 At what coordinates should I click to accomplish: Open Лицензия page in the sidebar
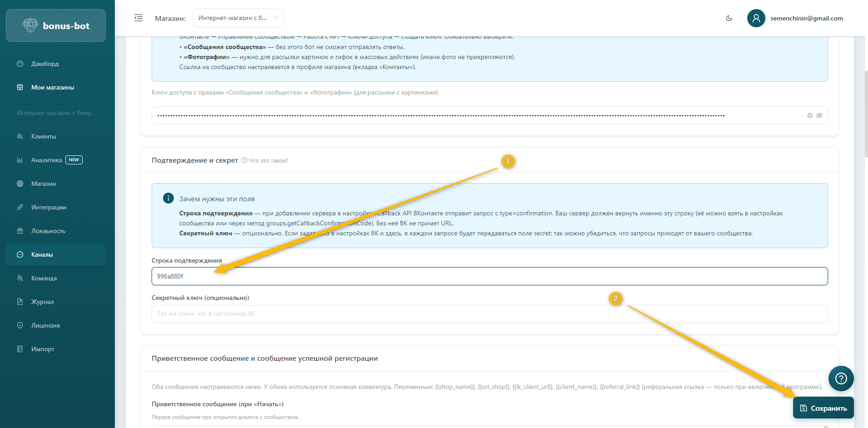point(45,325)
